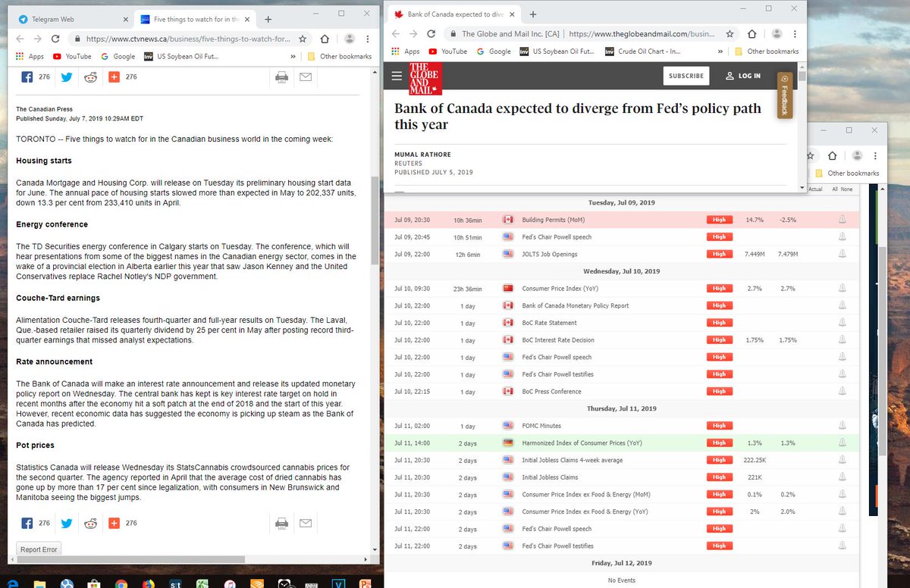This screenshot has width=910, height=588.
Task: Click Globe page scrollbar down arrow
Action: pyautogui.click(x=802, y=186)
